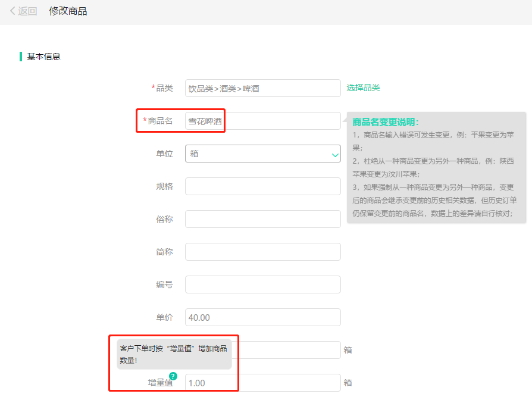This screenshot has height=397, width=532.
Task: Open the question mark help icon beside 增量值
Action: [x=173, y=376]
